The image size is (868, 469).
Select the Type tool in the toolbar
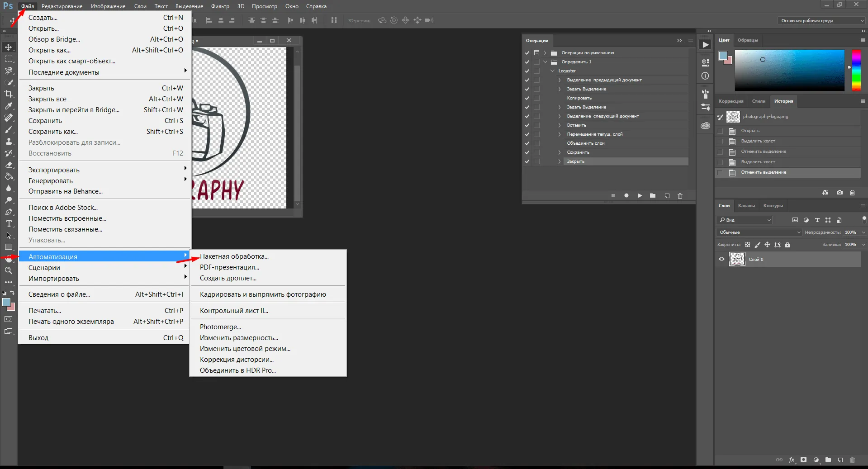point(9,223)
